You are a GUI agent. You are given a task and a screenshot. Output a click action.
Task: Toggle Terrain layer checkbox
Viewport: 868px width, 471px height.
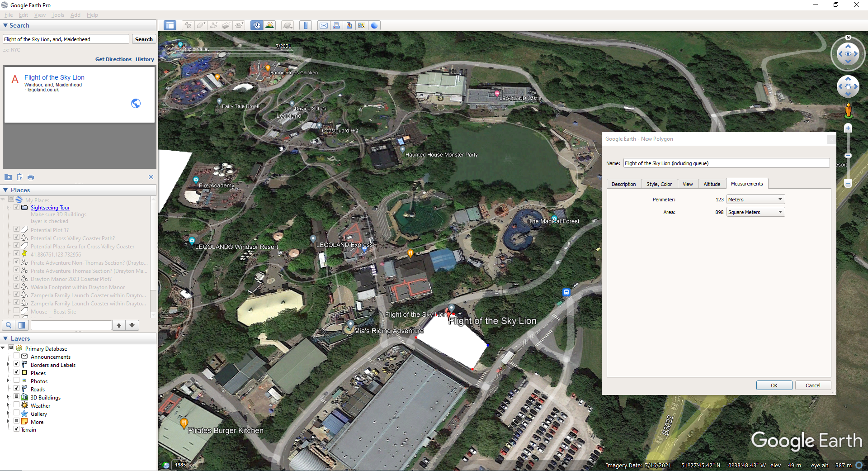pyautogui.click(x=17, y=429)
